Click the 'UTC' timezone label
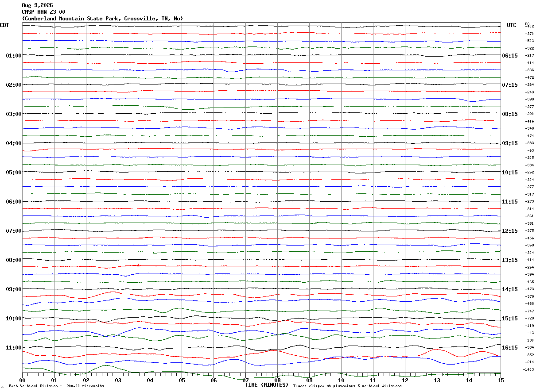The width and height of the screenshot is (536, 392). click(512, 25)
